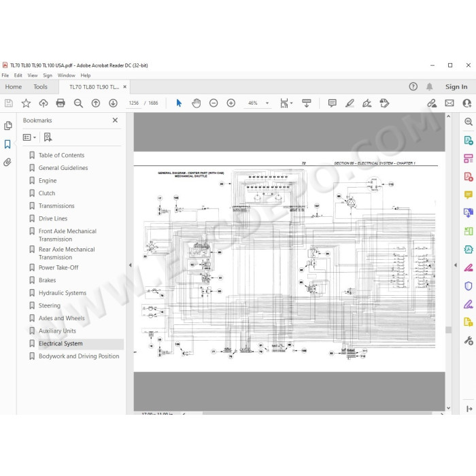The height and width of the screenshot is (476, 476).
Task: Toggle the Bookmarks panel icon
Action: 7,144
